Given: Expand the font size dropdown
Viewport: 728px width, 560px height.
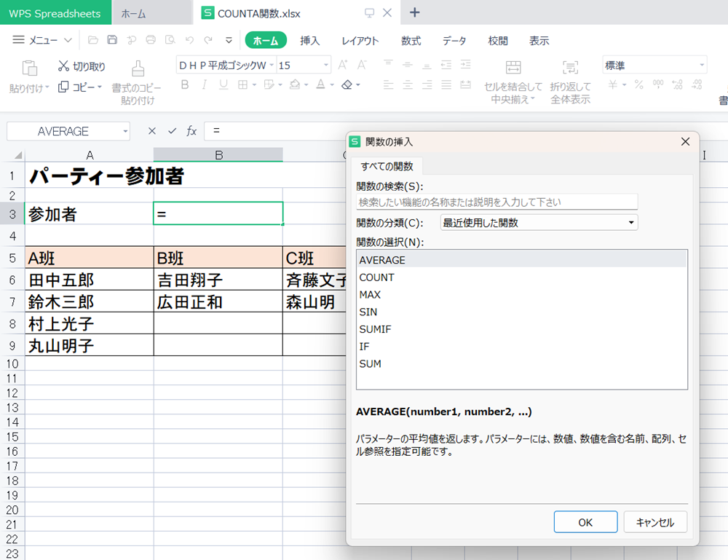Looking at the screenshot, I should (326, 65).
